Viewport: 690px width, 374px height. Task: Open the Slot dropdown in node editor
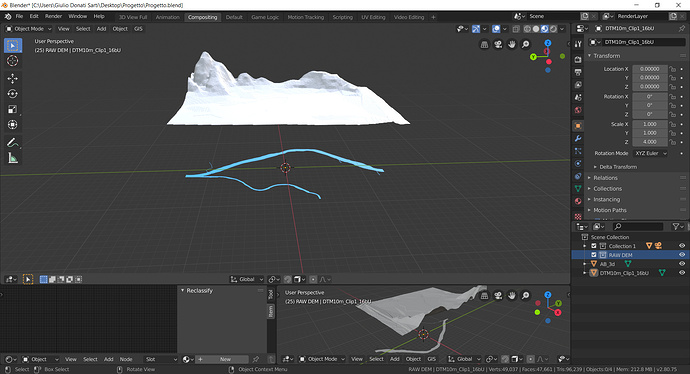click(x=161, y=359)
